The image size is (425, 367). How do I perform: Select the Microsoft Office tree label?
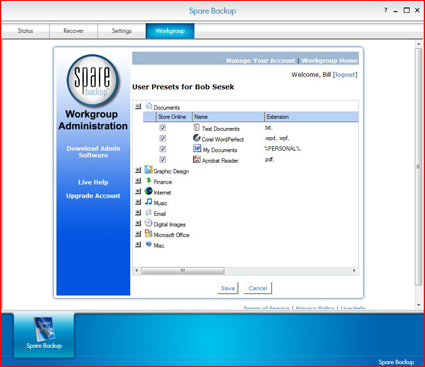pos(171,235)
